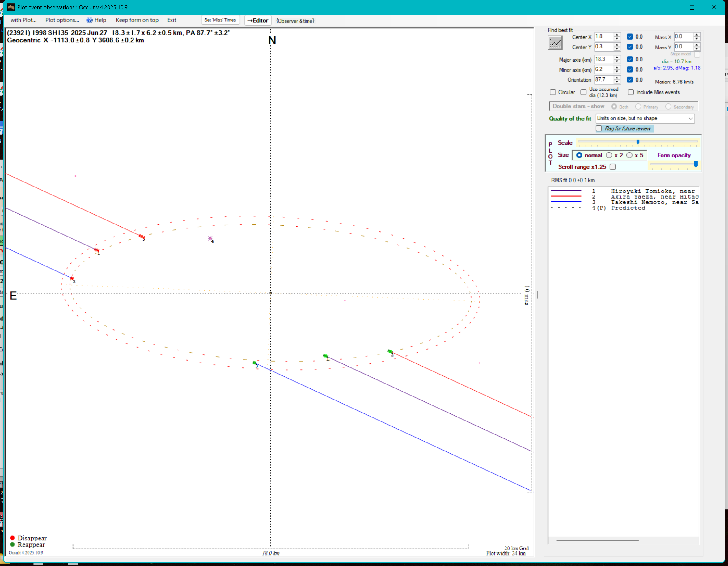Click the →Editor button
This screenshot has height=566, width=728.
coord(258,21)
